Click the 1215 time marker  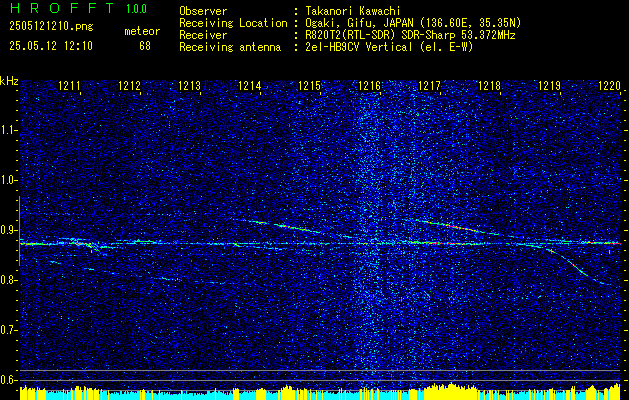[x=309, y=85]
